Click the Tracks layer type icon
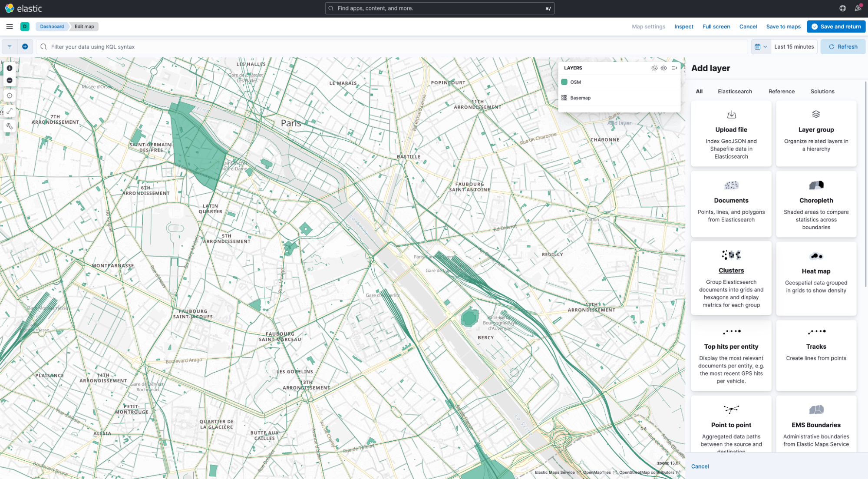 (815, 331)
